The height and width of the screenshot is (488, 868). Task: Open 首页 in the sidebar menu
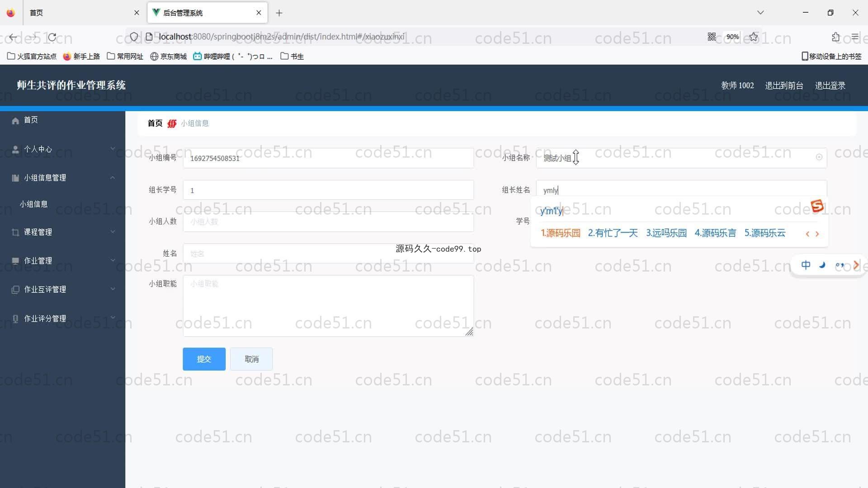click(62, 120)
